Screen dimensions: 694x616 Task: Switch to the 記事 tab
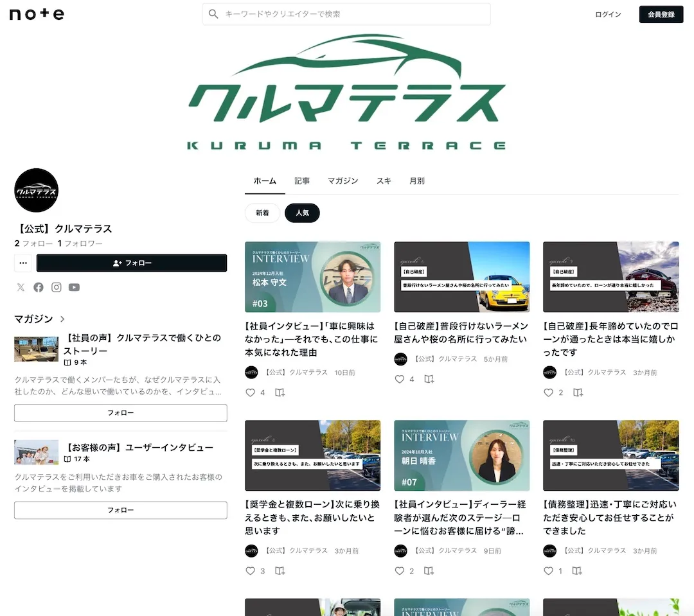(302, 181)
